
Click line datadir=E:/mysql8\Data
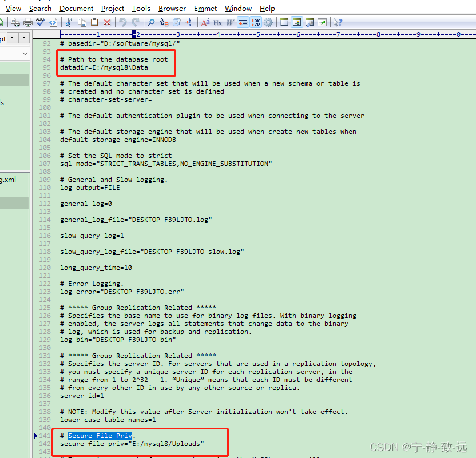pos(104,67)
